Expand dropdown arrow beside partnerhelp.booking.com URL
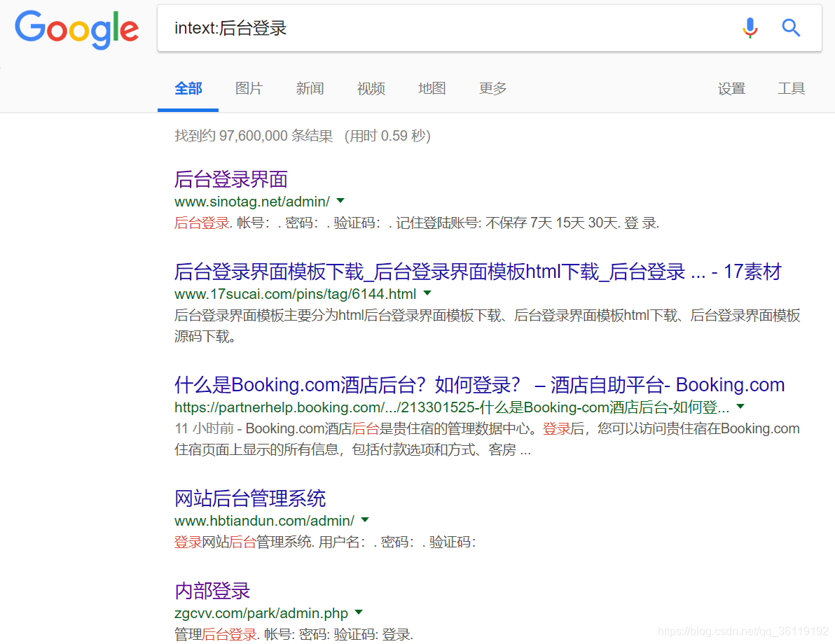Screen dimensions: 835x644 (x=740, y=407)
